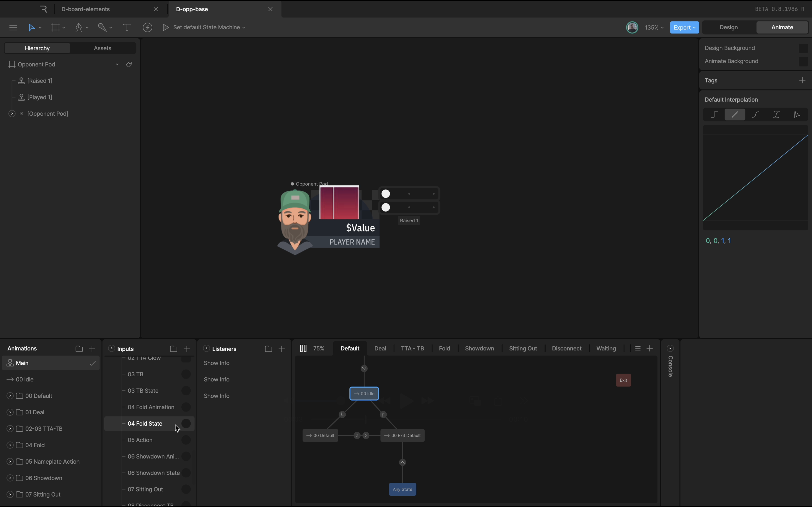Screen dimensions: 812x507
Task: Expand the 04 Fold animations folder
Action: 10,445
